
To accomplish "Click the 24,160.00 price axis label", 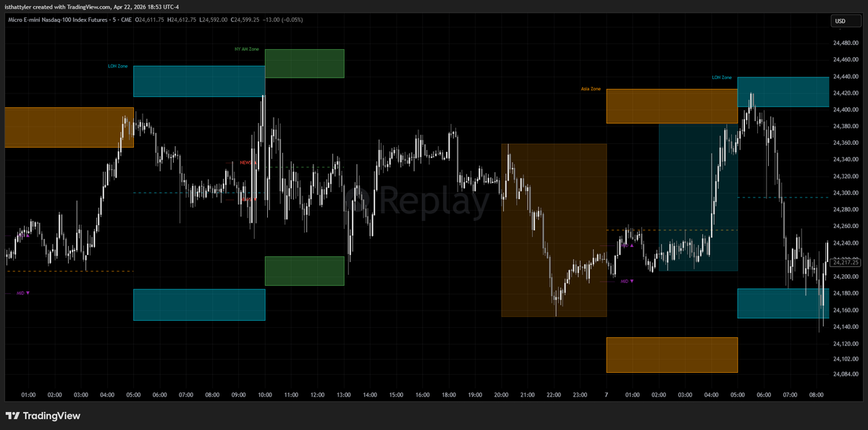I will [845, 310].
